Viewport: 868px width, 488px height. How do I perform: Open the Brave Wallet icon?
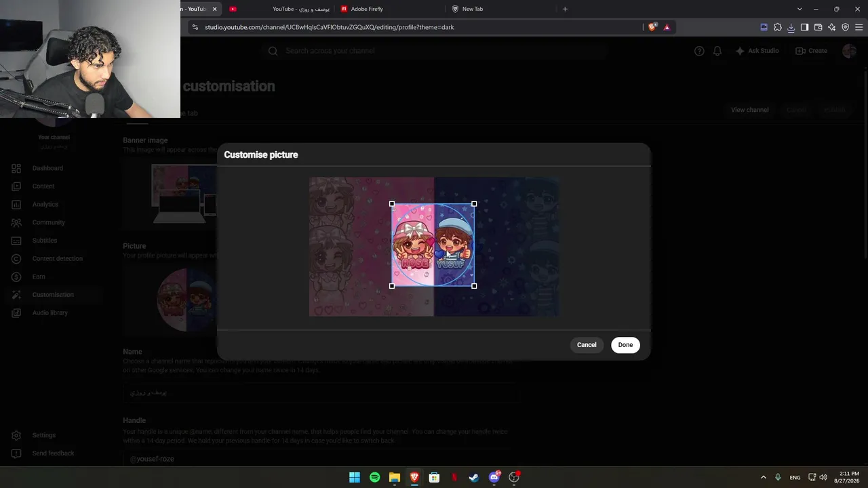818,27
